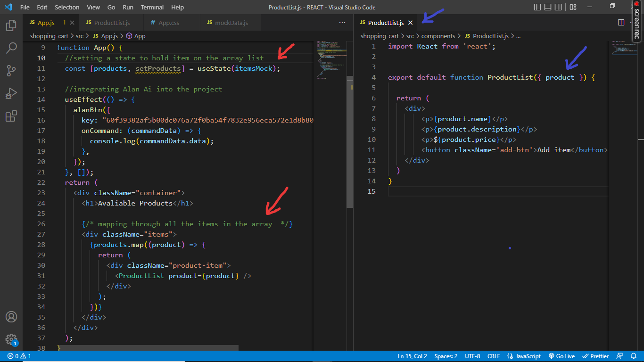The height and width of the screenshot is (362, 644).
Task: Click the 'setProducts' word on line 11
Action: [158, 68]
